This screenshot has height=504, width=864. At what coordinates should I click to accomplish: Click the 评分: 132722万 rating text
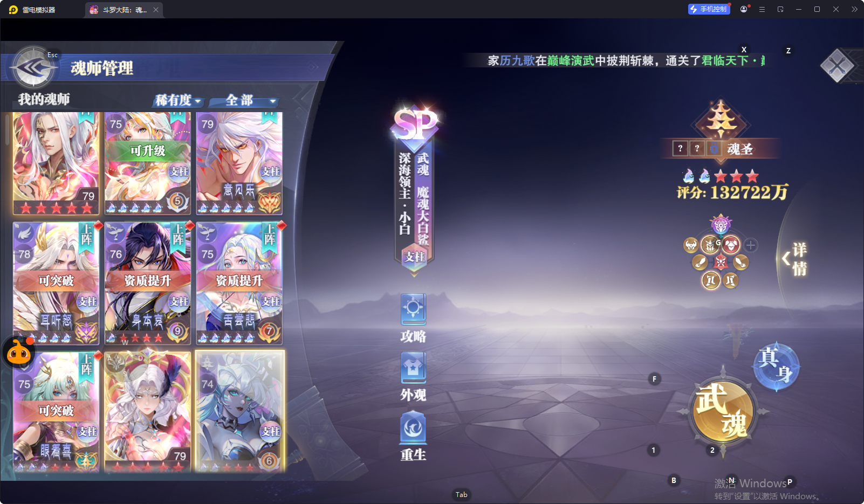(732, 192)
